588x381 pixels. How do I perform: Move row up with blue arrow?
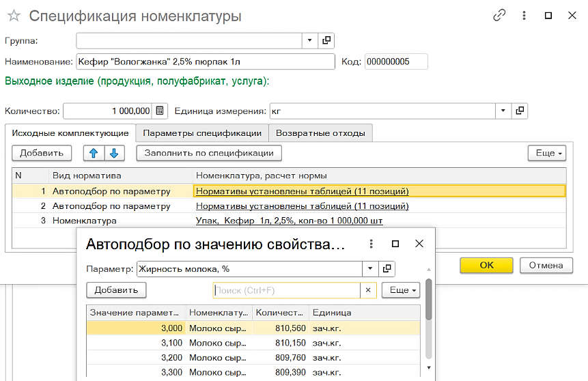click(x=94, y=153)
